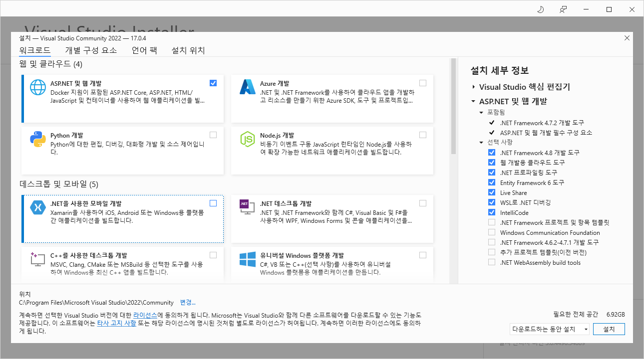Viewport: 644px width, 359px height.
Task: Click the Universal Windows Platform icon
Action: coord(248,259)
